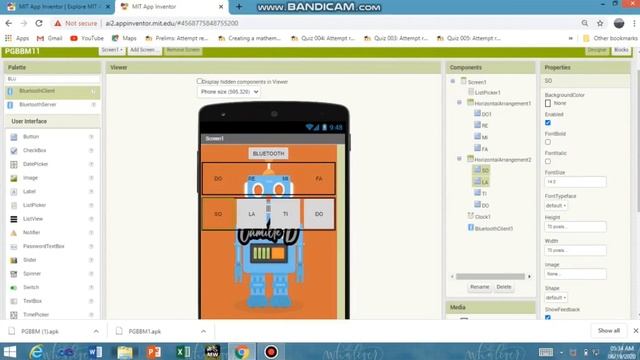Click the palette search field
The height and width of the screenshot is (360, 640).
pyautogui.click(x=52, y=79)
